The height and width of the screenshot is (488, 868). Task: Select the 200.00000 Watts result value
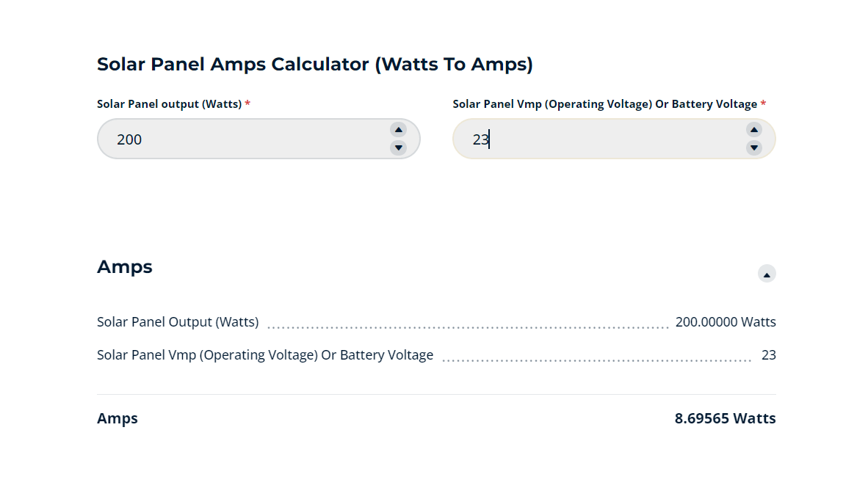(x=727, y=321)
